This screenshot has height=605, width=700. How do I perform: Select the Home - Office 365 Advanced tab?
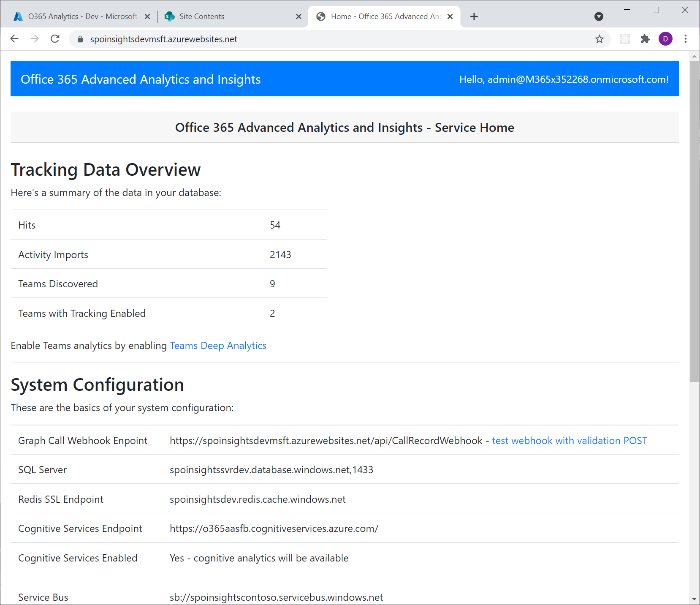coord(384,16)
